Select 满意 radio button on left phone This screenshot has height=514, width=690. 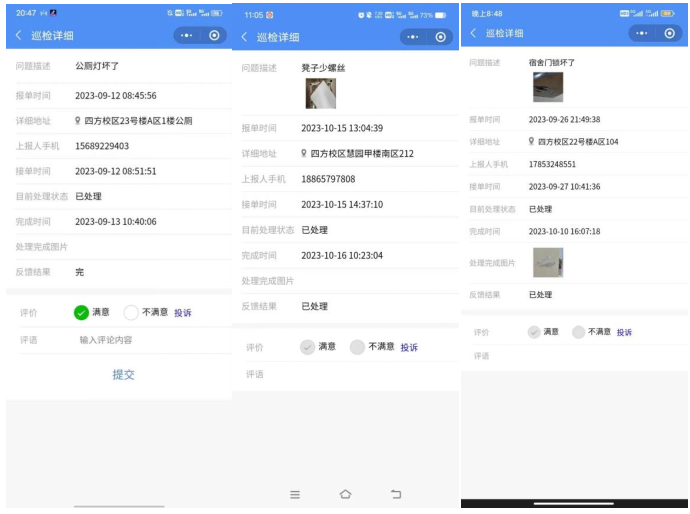(x=82, y=312)
